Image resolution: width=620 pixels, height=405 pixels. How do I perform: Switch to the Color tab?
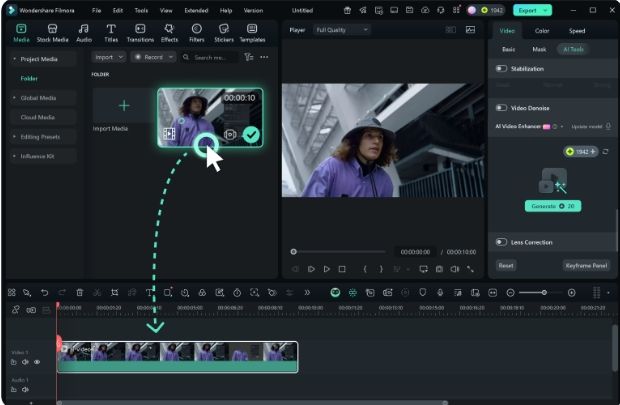tap(541, 30)
